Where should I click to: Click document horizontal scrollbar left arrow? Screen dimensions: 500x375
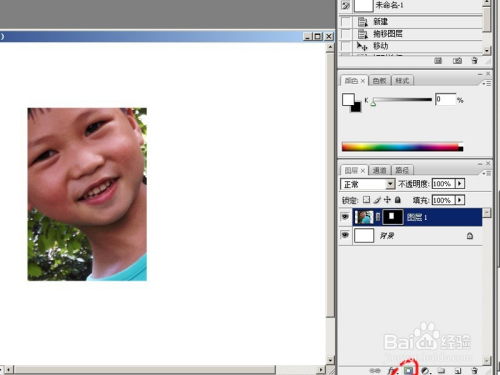click(9, 369)
